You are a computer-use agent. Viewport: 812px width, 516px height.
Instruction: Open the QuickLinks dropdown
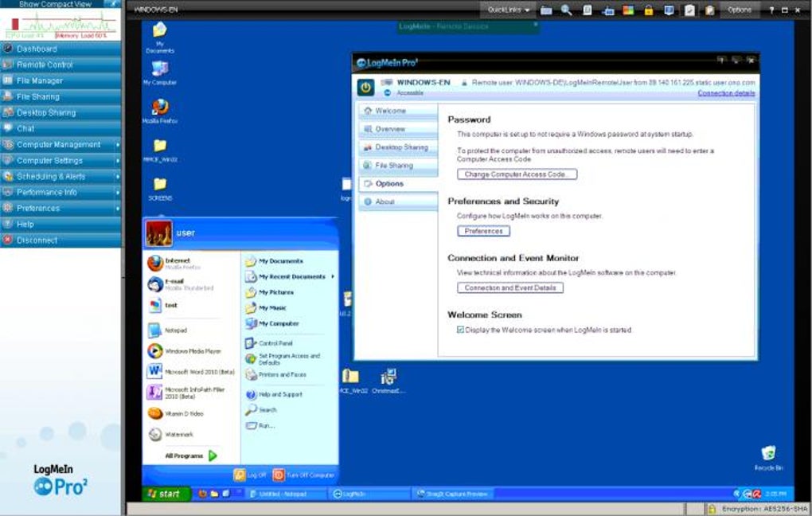[x=508, y=10]
